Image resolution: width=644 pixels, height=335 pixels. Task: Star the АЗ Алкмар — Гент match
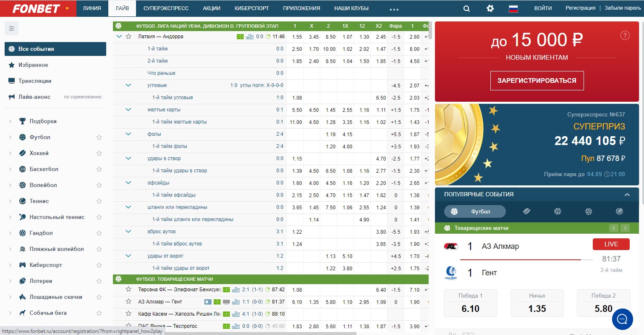click(129, 301)
